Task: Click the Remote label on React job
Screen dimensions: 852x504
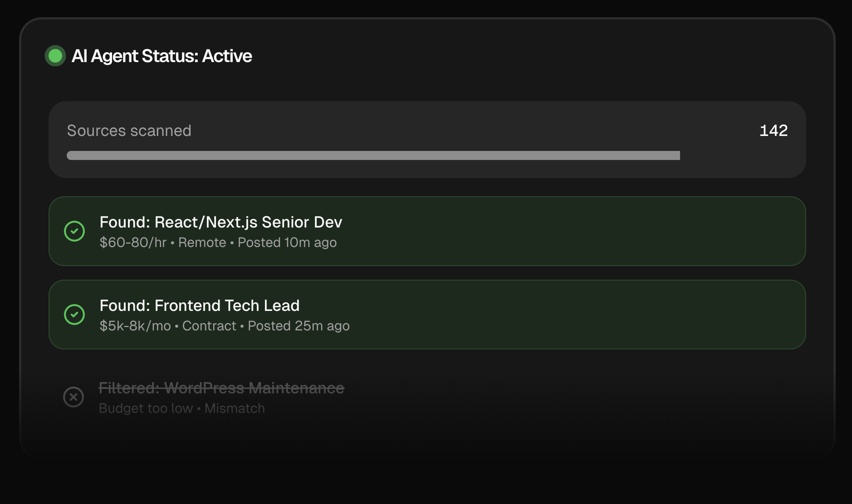Action: click(202, 242)
